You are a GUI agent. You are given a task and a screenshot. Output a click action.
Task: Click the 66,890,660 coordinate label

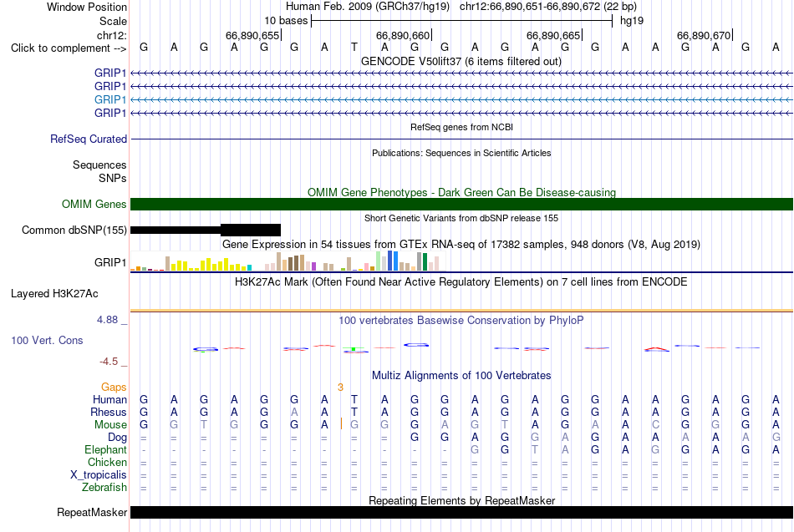click(x=403, y=35)
